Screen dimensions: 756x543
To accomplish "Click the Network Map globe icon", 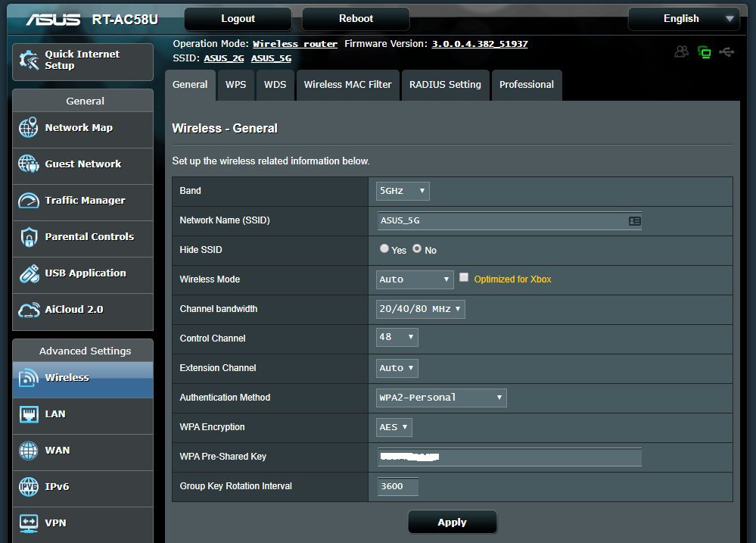I will [x=29, y=127].
